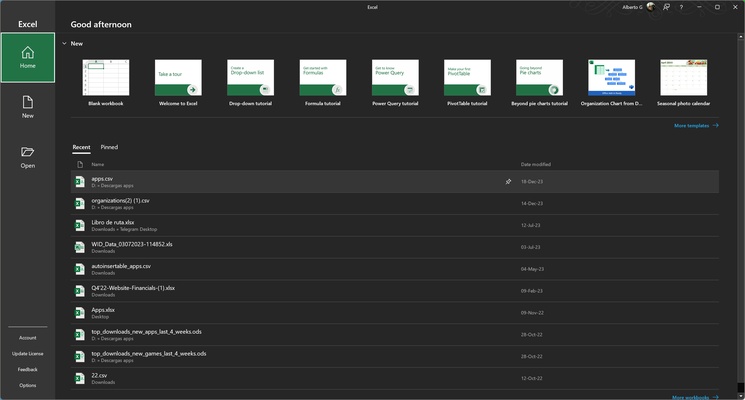Open the Formula tutorial template

(x=323, y=82)
